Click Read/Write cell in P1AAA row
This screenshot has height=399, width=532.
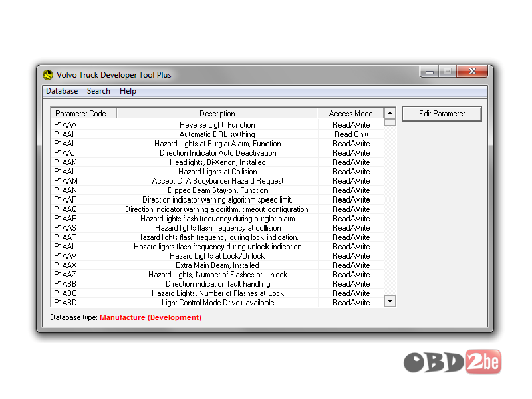tap(351, 125)
